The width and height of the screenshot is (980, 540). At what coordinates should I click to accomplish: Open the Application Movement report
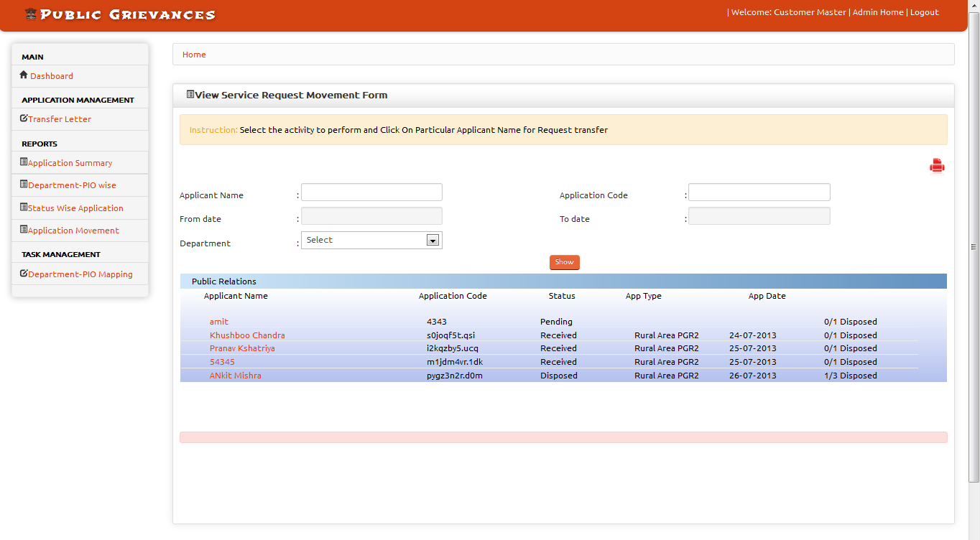pyautogui.click(x=73, y=231)
